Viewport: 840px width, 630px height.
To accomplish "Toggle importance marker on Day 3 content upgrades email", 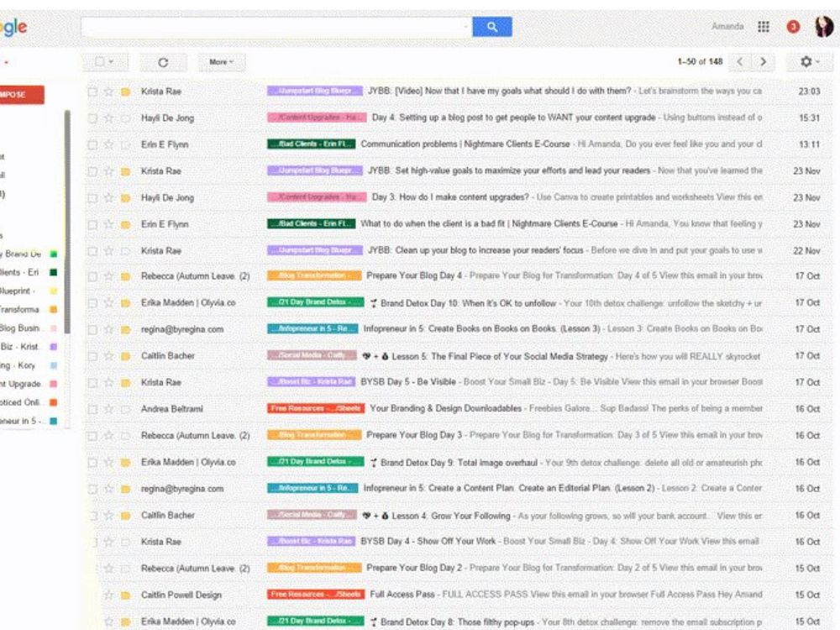I will tap(126, 197).
